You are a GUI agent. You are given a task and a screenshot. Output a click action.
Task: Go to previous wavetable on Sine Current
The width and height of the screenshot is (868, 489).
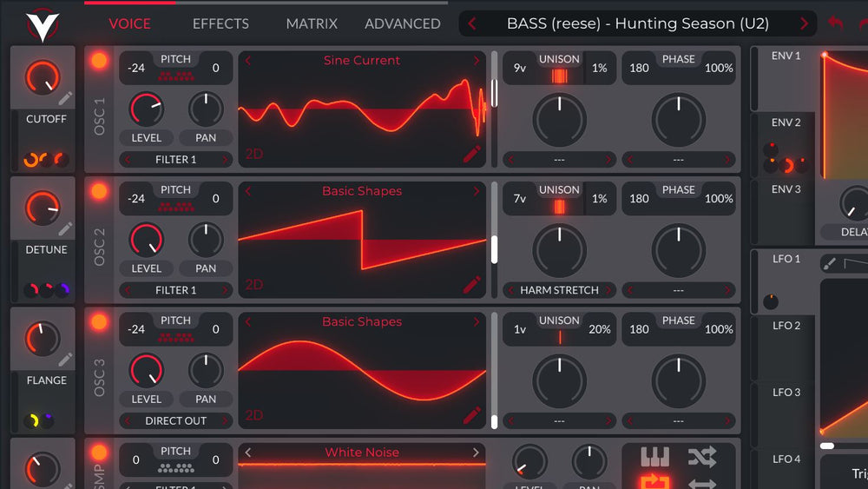click(x=248, y=60)
